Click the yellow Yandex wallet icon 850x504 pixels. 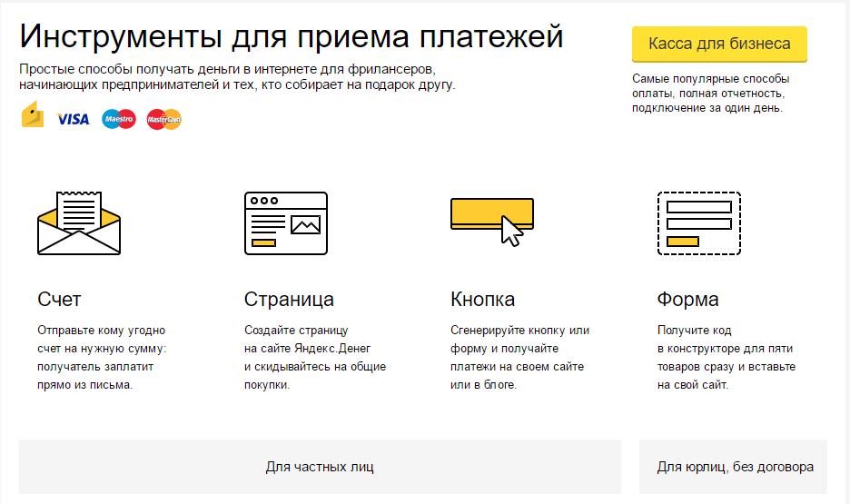point(33,118)
